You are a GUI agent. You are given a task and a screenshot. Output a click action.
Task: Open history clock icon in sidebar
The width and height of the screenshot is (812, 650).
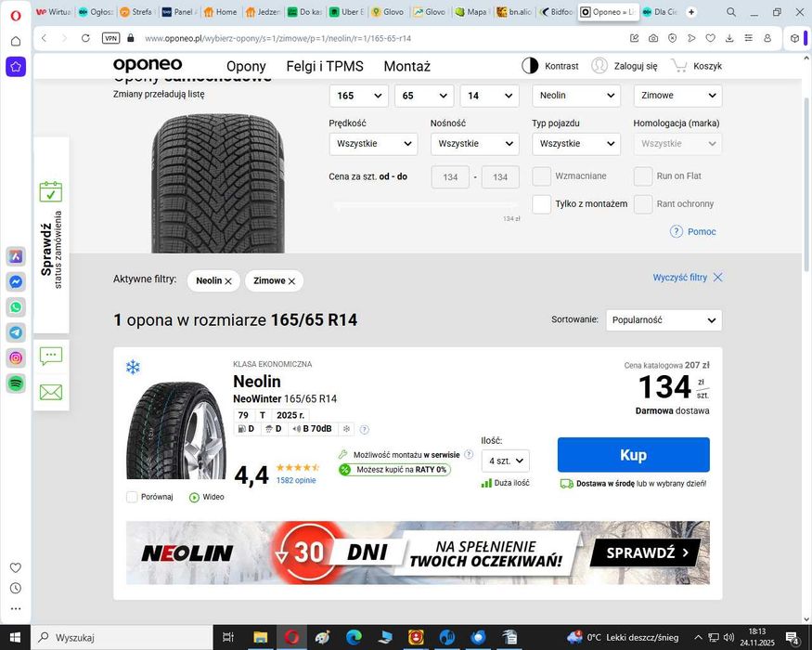click(x=16, y=589)
